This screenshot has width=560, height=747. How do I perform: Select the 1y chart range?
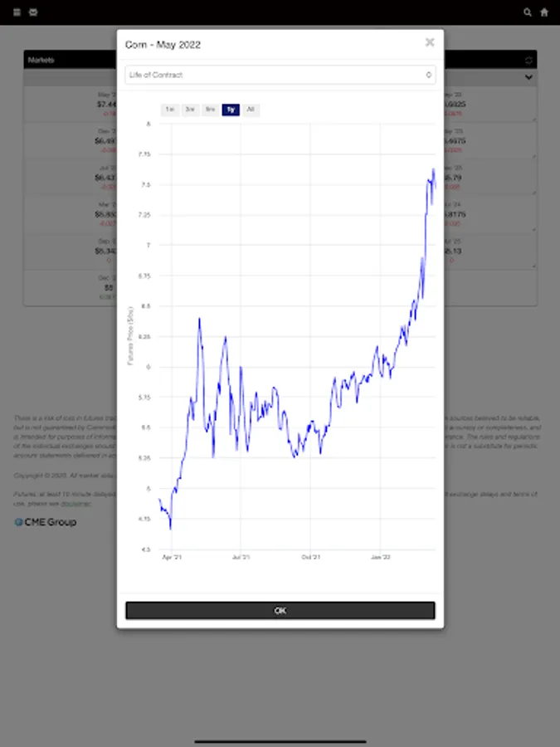[231, 110]
